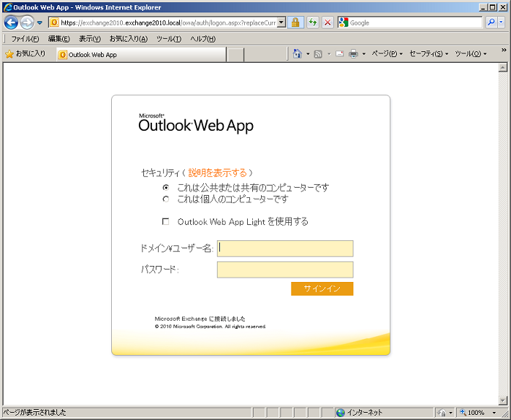The width and height of the screenshot is (511, 420).
Task: Click the お気に入り favorites star button
Action: click(26, 54)
